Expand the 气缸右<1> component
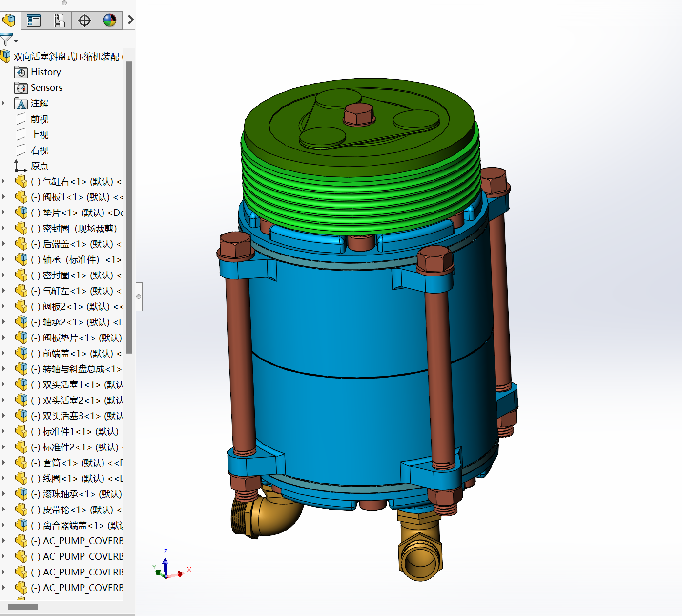The width and height of the screenshot is (682, 616). coord(4,181)
